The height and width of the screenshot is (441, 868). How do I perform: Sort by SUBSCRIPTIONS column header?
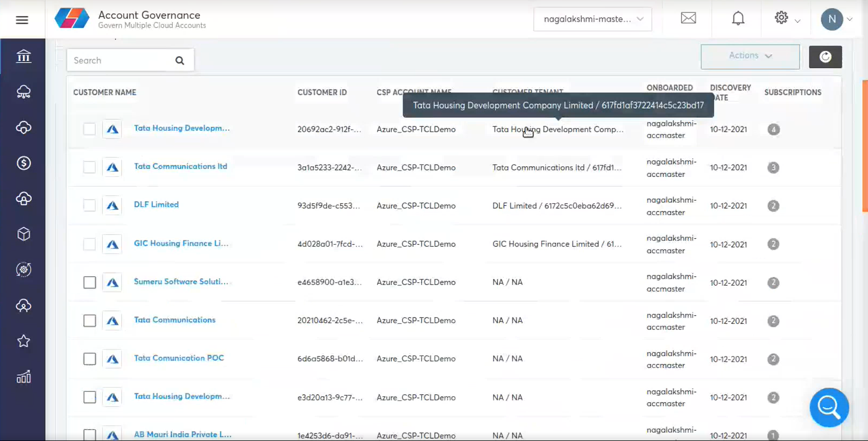coord(793,93)
